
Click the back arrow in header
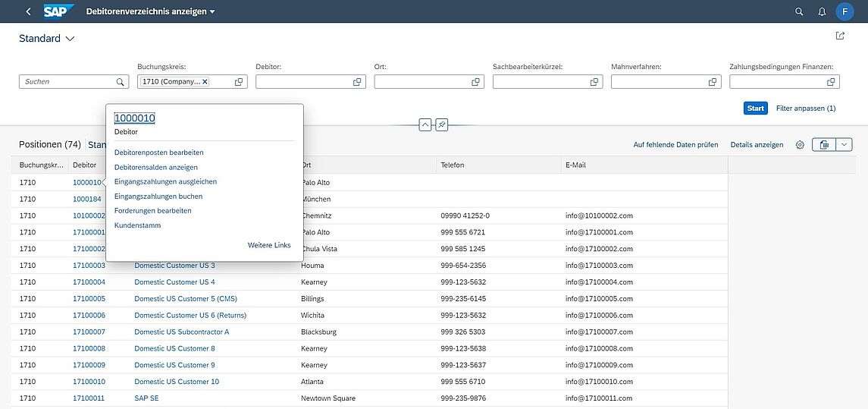point(28,11)
